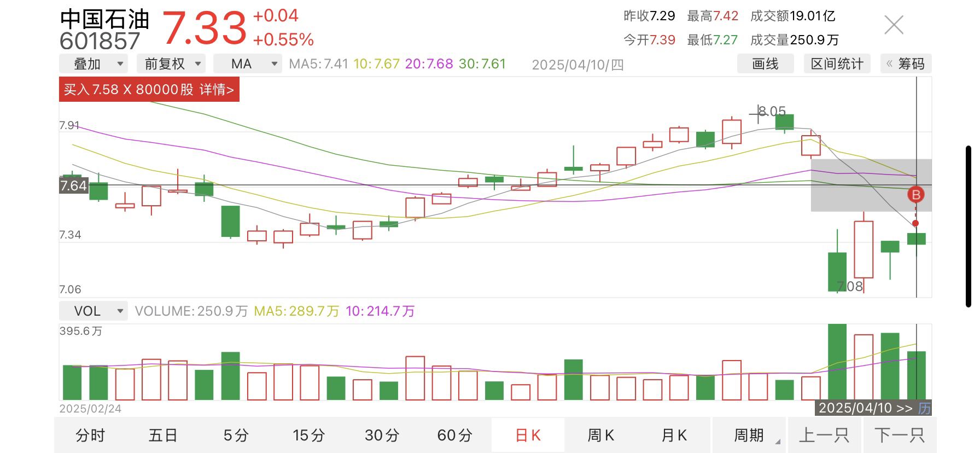This screenshot has height=453, width=980.
Task: Click the 2025/04/10 >> date label
Action: coord(865,408)
